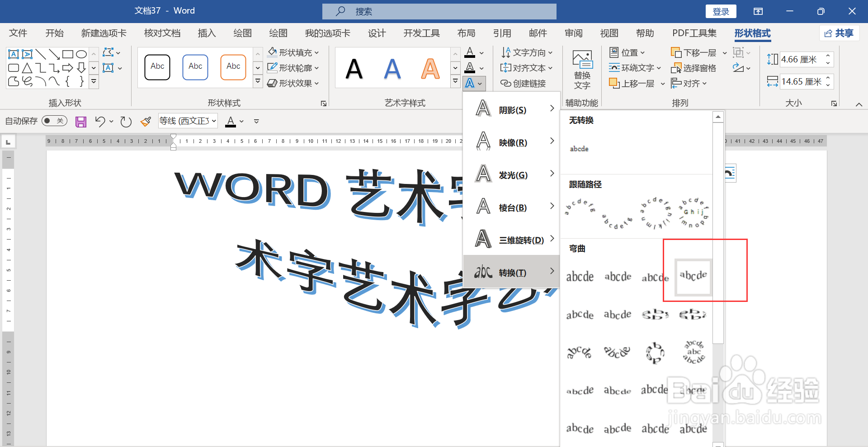Click the Text Effects A icon
Viewport: 868px width, 447px height.
click(x=470, y=83)
